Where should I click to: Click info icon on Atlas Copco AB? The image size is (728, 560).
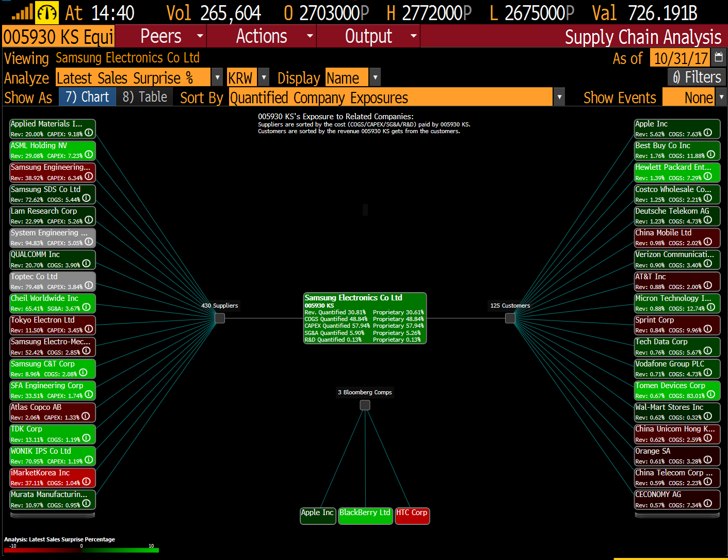86,416
